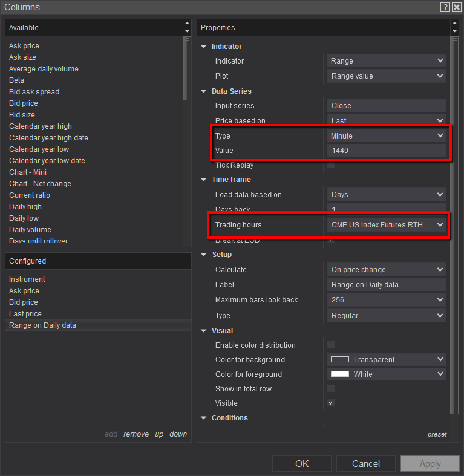Toggle Enable color distribution checkbox
Image resolution: width=464 pixels, height=476 pixels.
tap(331, 345)
